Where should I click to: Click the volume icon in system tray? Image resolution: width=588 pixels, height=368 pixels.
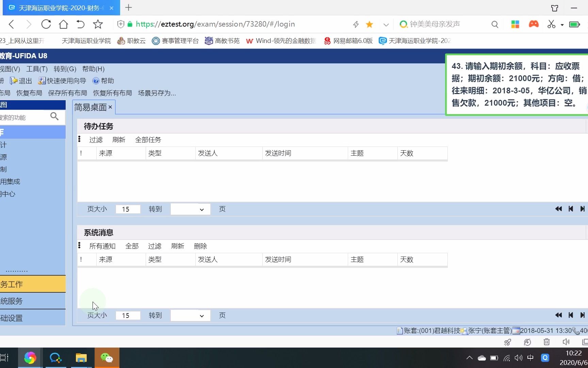518,358
